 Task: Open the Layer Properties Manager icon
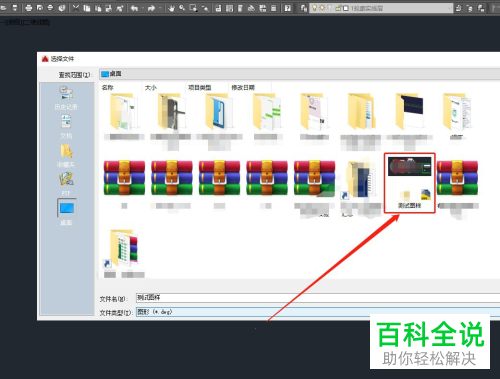pyautogui.click(x=303, y=8)
